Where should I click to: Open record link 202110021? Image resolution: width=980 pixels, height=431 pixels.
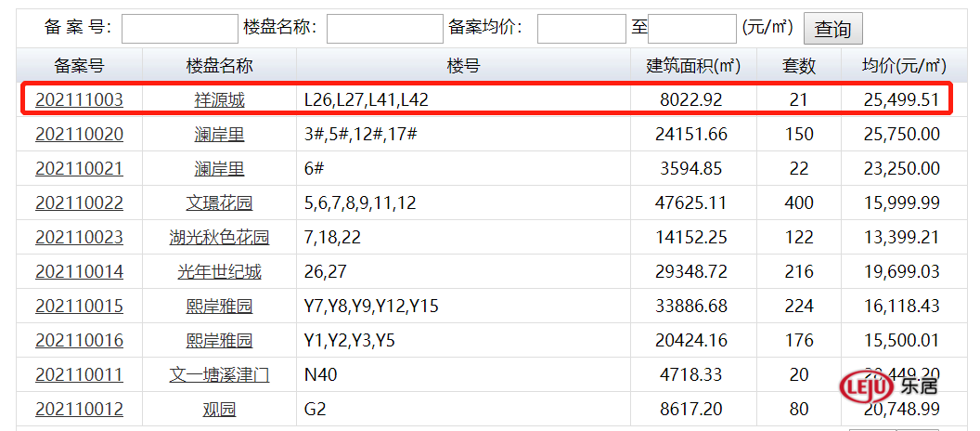point(80,169)
